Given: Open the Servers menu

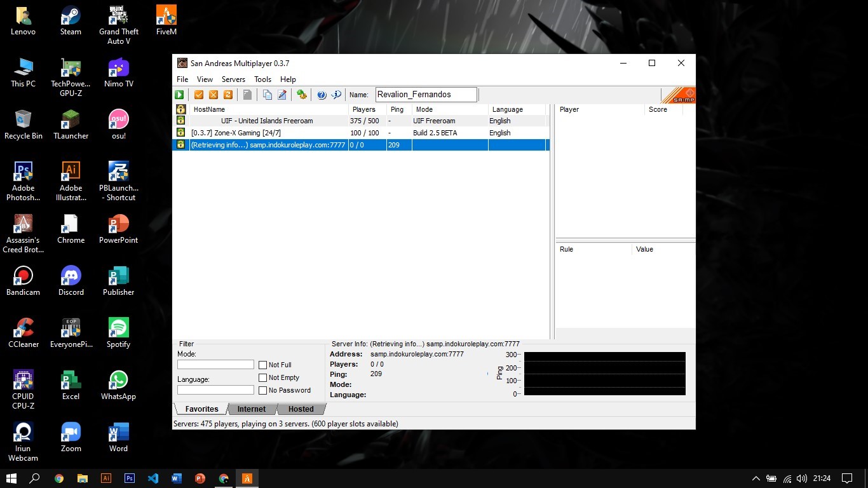Looking at the screenshot, I should coord(233,79).
